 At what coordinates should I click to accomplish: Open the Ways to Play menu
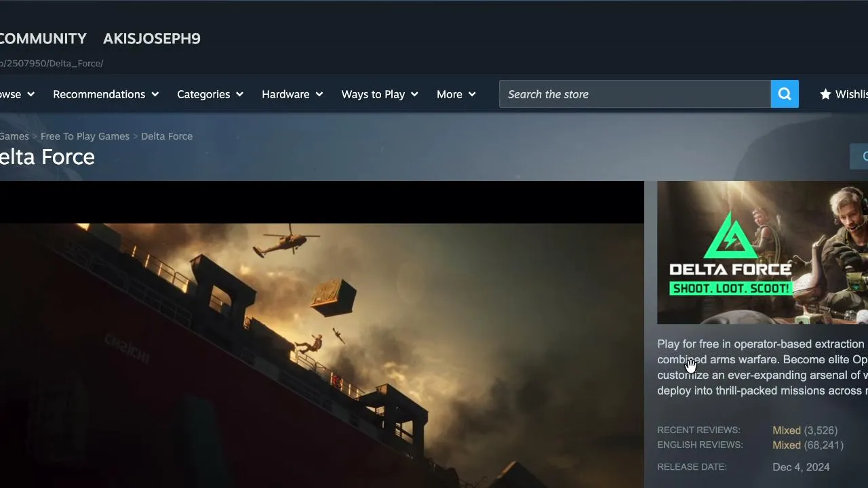point(380,94)
